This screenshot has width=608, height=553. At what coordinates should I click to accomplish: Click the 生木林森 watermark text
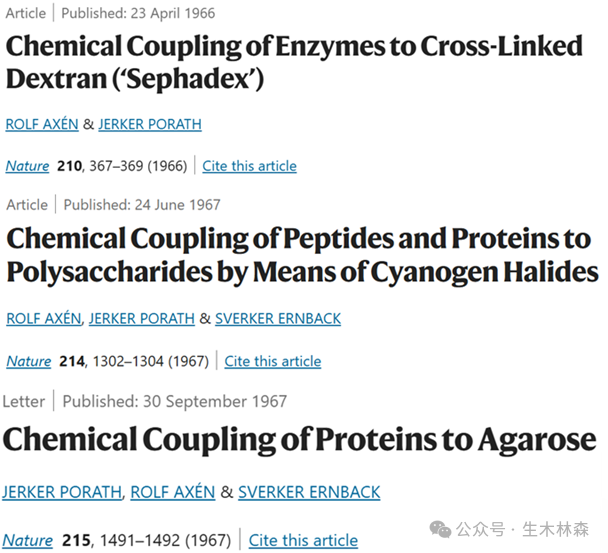[x=555, y=530]
